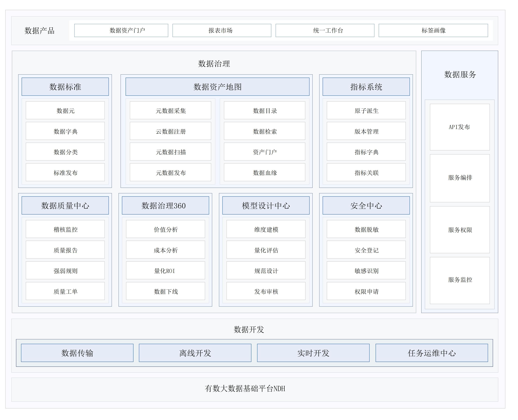The width and height of the screenshot is (518, 420).
Task: Click the 数据分类 item
Action: [65, 152]
